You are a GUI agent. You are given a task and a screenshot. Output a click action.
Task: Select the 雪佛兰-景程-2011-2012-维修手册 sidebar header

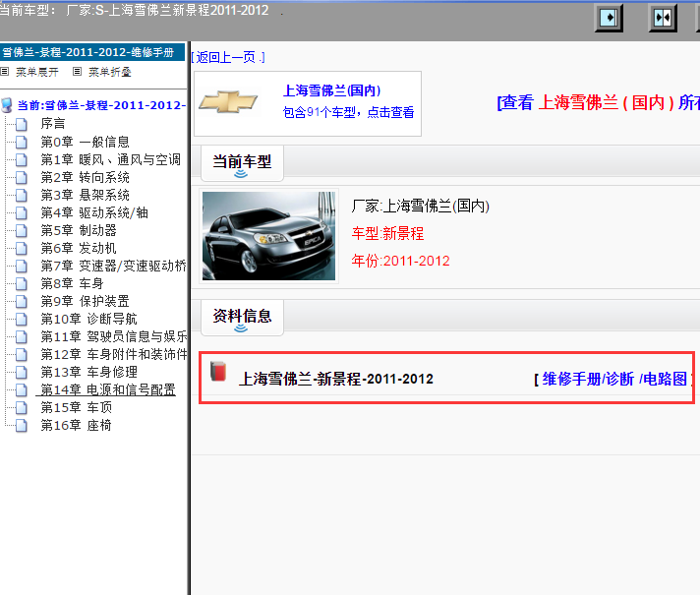pyautogui.click(x=92, y=52)
